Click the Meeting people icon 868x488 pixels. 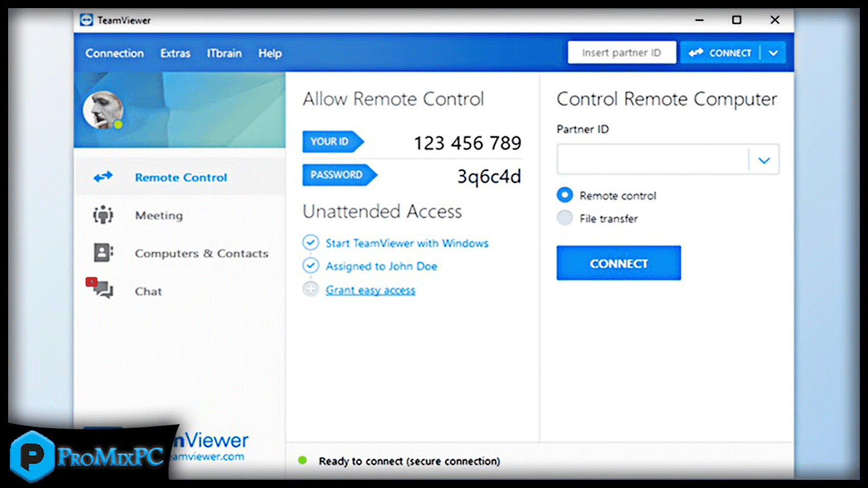click(103, 215)
